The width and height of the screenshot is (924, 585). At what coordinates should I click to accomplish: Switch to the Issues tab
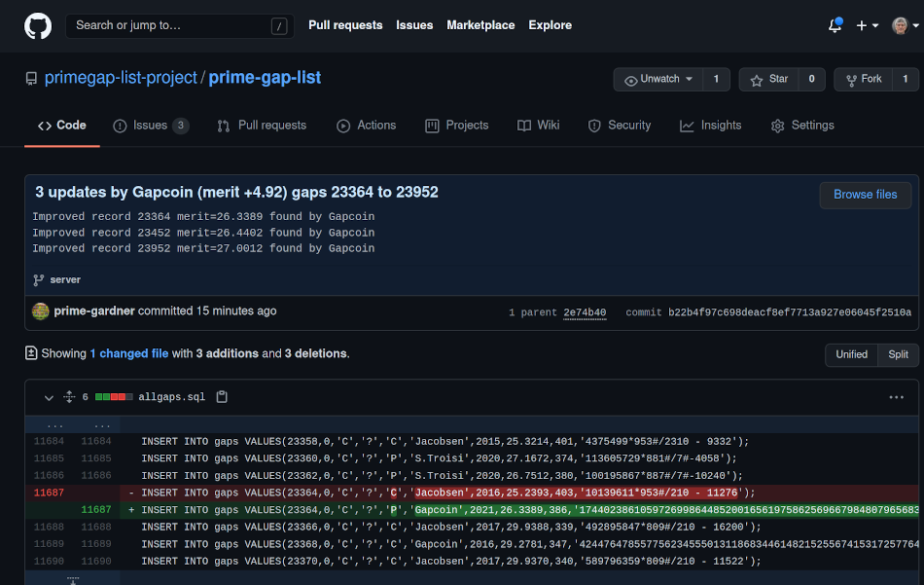(x=151, y=125)
